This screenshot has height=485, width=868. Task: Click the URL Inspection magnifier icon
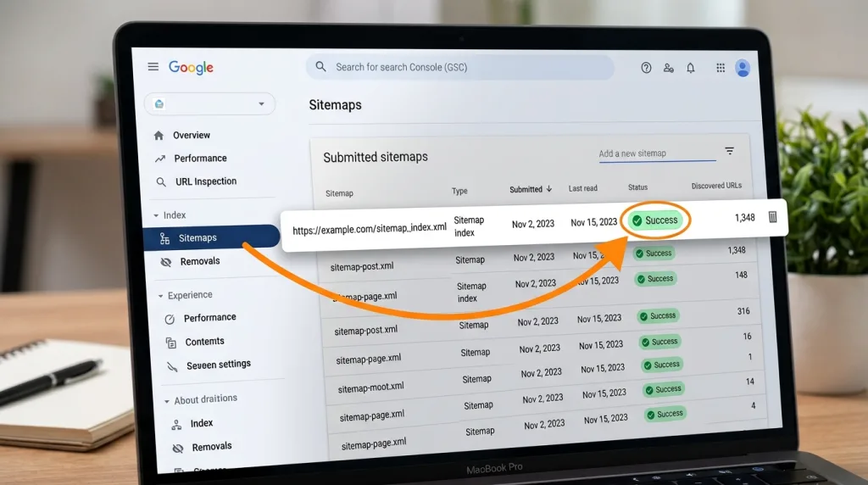coord(161,181)
